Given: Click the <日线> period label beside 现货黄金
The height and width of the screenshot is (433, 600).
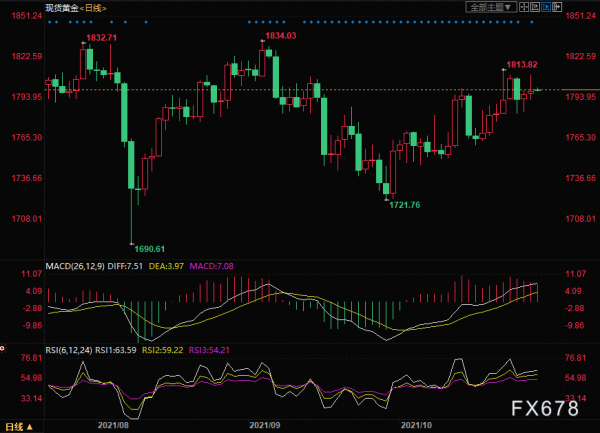Looking at the screenshot, I should (91, 8).
